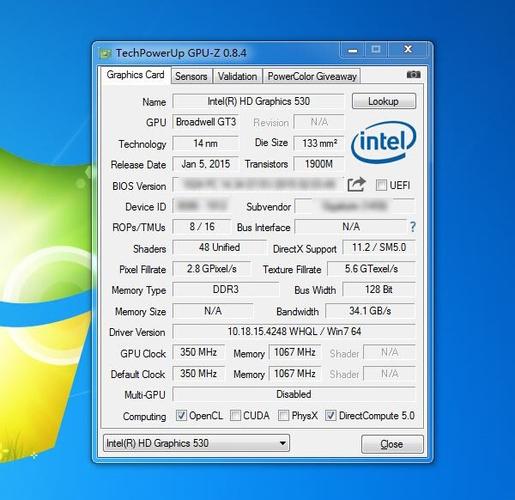Click the Memory Type field DDR3
The width and height of the screenshot is (515, 500).
tap(226, 289)
